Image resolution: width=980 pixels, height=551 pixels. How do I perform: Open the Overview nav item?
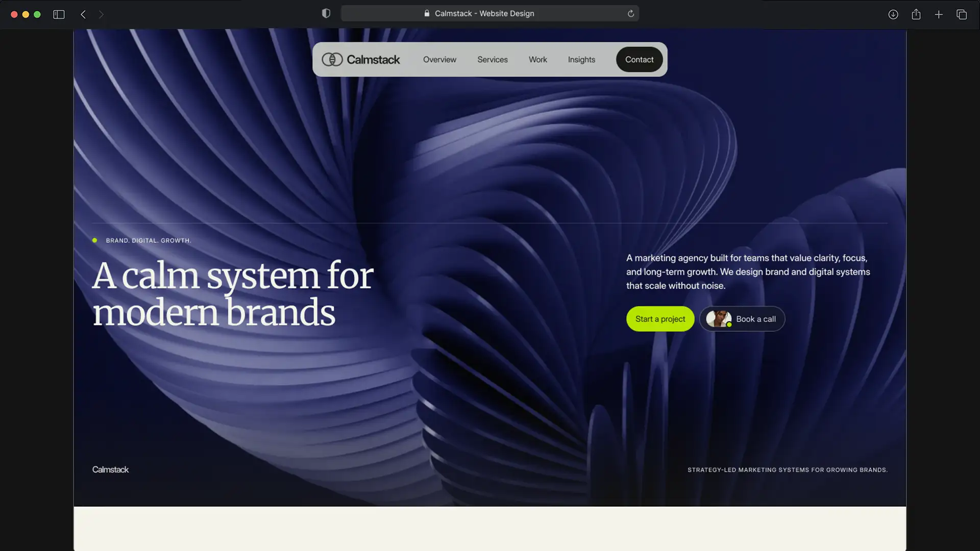click(x=439, y=60)
